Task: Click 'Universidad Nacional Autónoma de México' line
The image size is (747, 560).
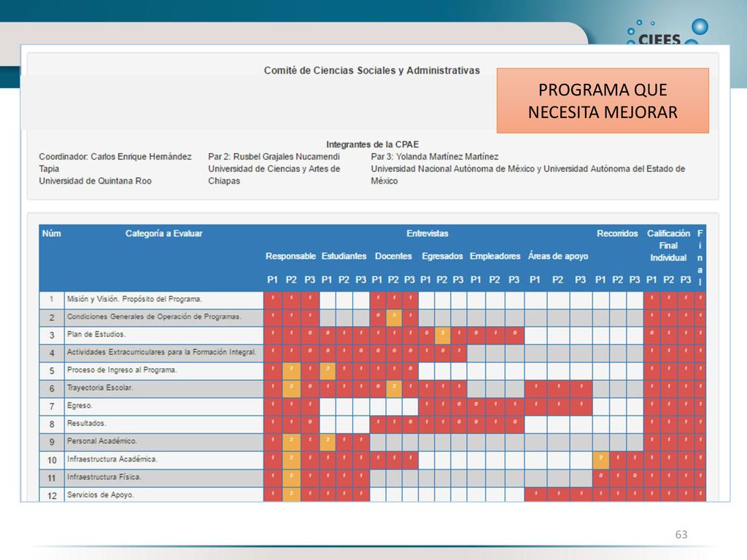Action: pyautogui.click(x=528, y=168)
